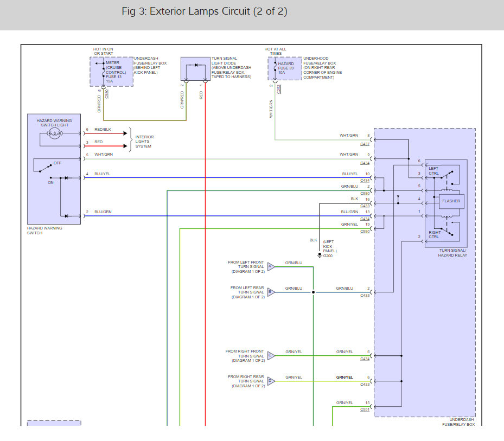
Task: Click the BEHIND LEFT KICK PANEL underdash box text
Action: coord(150,65)
